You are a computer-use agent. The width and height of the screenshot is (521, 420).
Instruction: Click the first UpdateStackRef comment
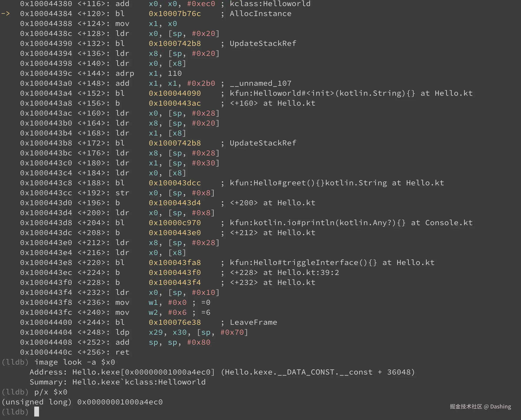pyautogui.click(x=263, y=44)
